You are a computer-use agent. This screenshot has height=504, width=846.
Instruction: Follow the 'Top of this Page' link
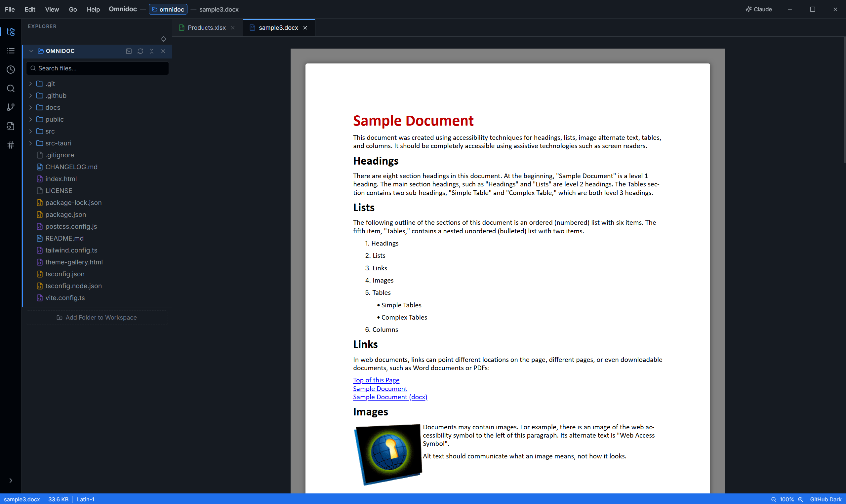coord(376,380)
